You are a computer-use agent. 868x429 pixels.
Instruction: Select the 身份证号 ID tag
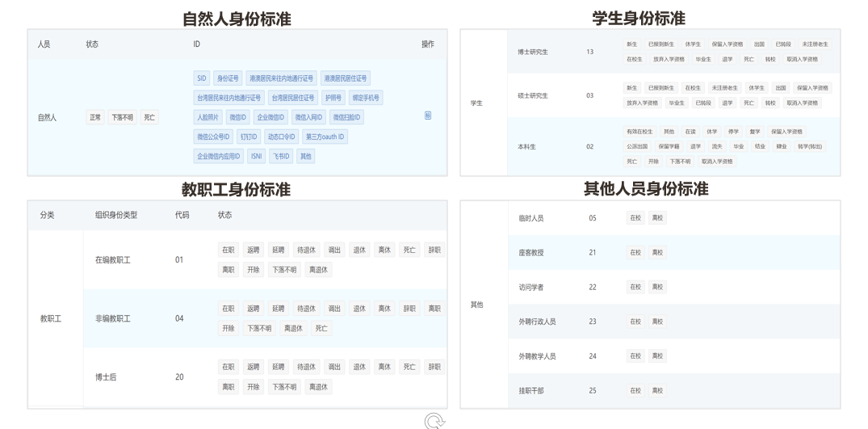(x=227, y=78)
